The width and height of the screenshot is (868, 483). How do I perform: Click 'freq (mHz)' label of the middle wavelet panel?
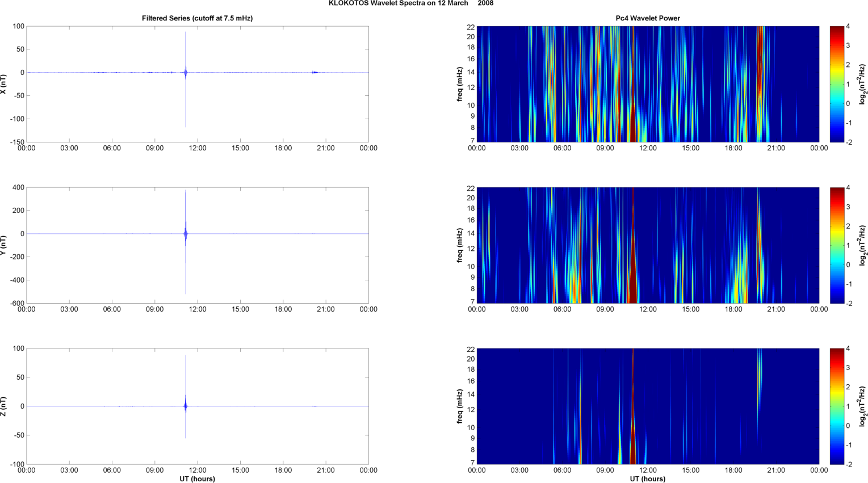point(459,245)
